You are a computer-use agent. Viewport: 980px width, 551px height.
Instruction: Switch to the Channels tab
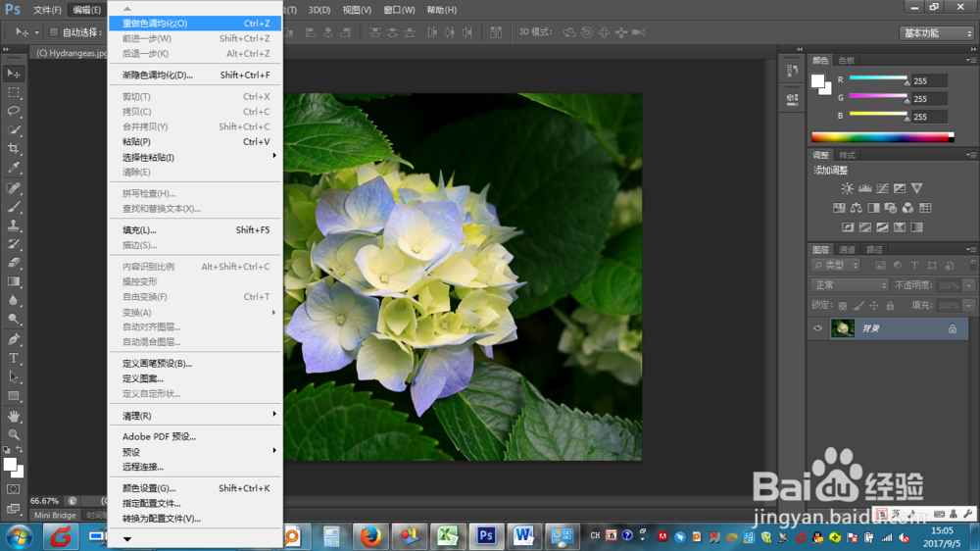point(847,250)
